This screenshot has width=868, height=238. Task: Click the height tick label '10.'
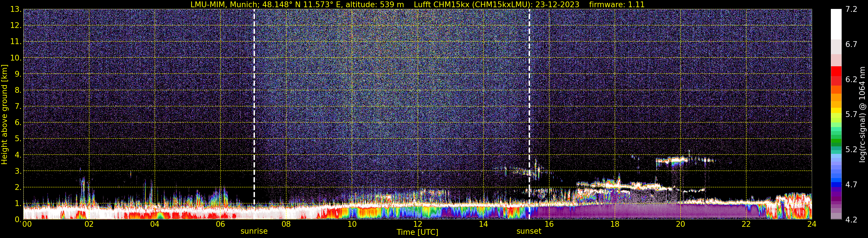click(x=16, y=58)
